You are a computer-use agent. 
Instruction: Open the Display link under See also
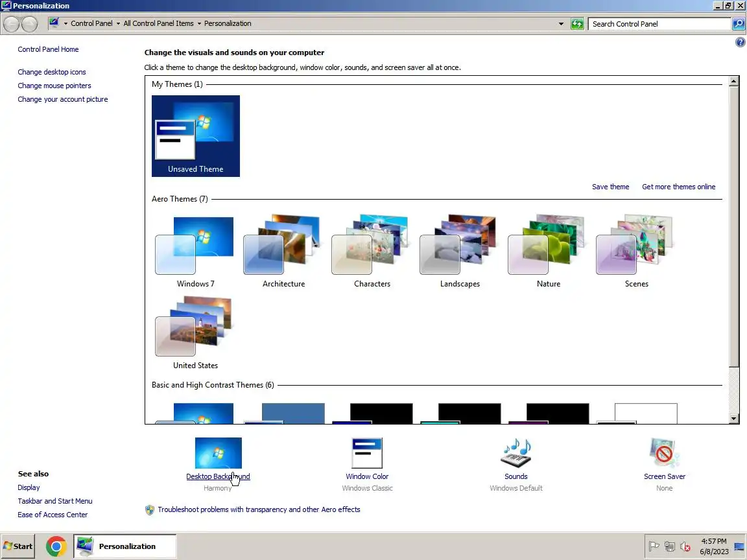click(29, 487)
